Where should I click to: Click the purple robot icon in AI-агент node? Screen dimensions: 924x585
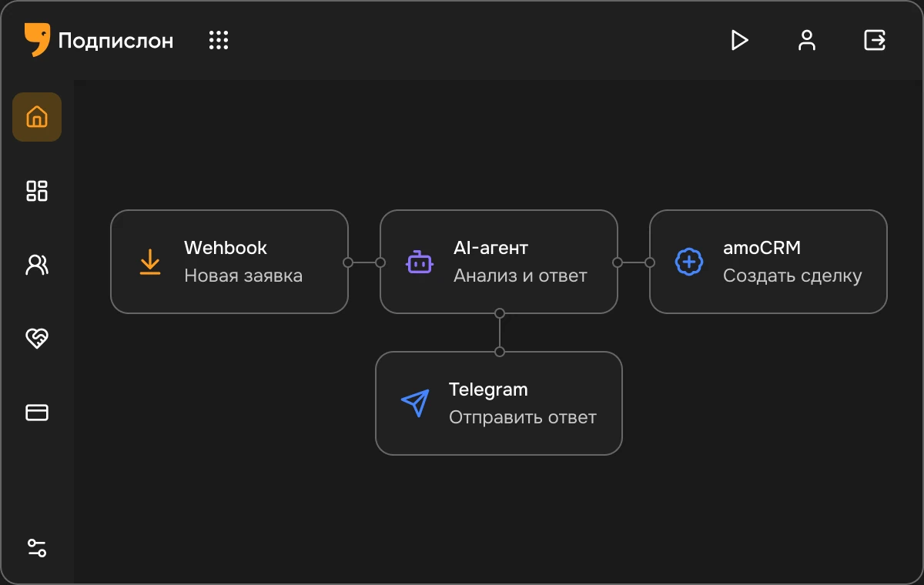coord(419,262)
